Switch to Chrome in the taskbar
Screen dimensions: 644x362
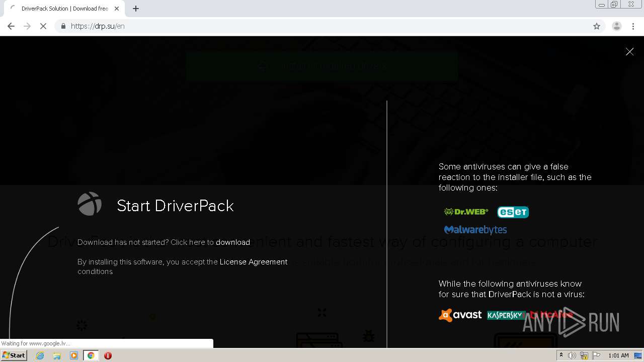click(91, 355)
